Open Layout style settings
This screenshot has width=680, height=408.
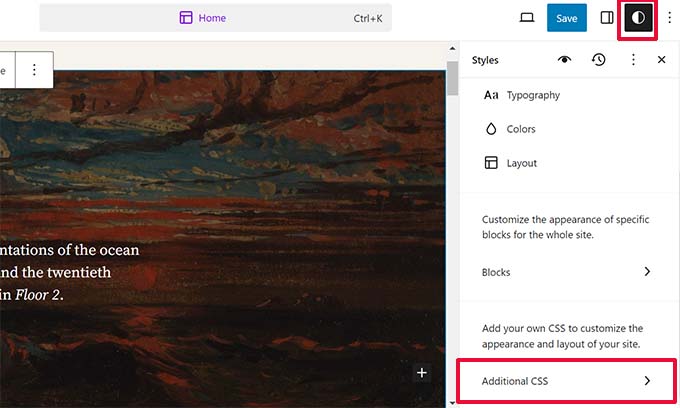[521, 163]
